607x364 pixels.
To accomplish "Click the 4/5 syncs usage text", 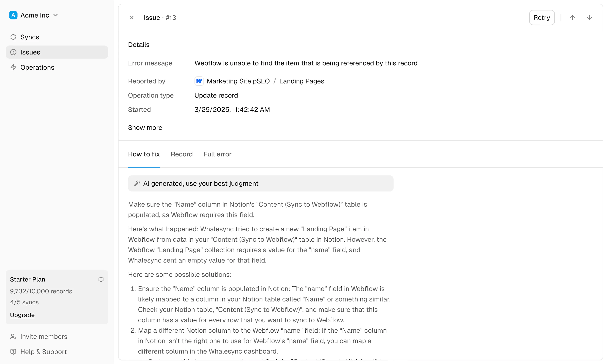I will [24, 302].
